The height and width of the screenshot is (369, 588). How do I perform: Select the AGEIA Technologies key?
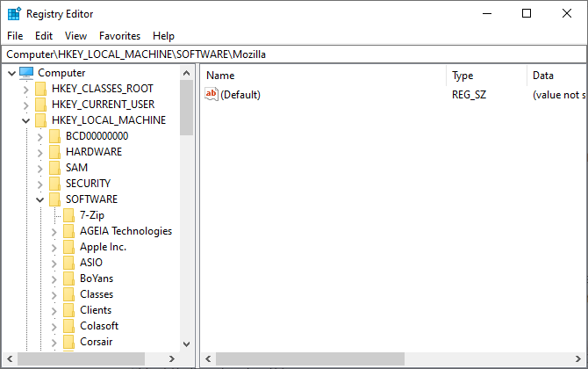pyautogui.click(x=125, y=231)
